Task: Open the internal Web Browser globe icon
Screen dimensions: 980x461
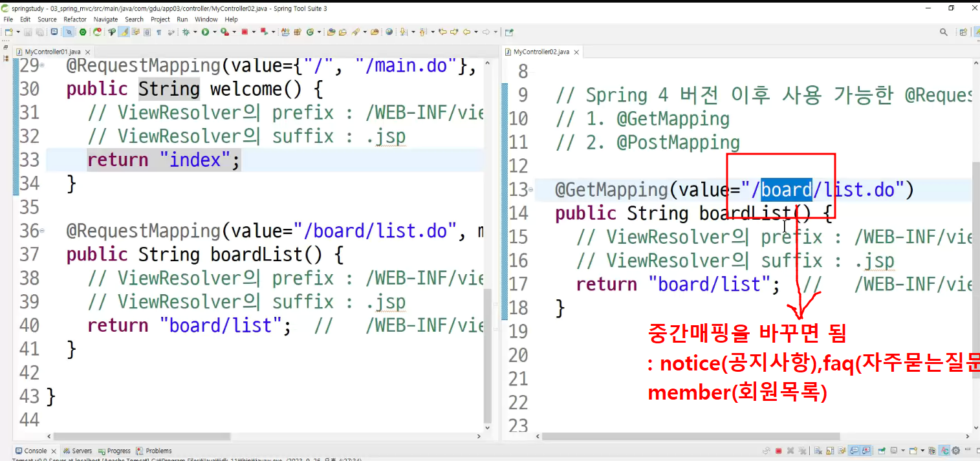Action: pos(389,32)
